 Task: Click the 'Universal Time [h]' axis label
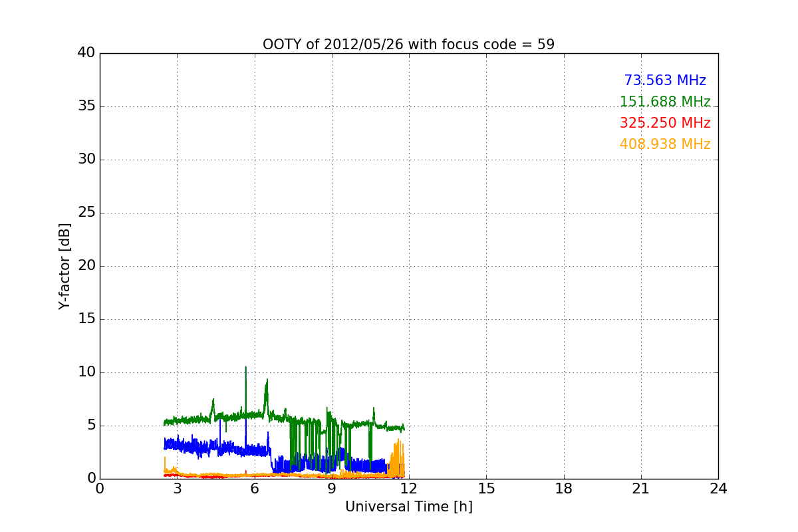click(x=408, y=507)
